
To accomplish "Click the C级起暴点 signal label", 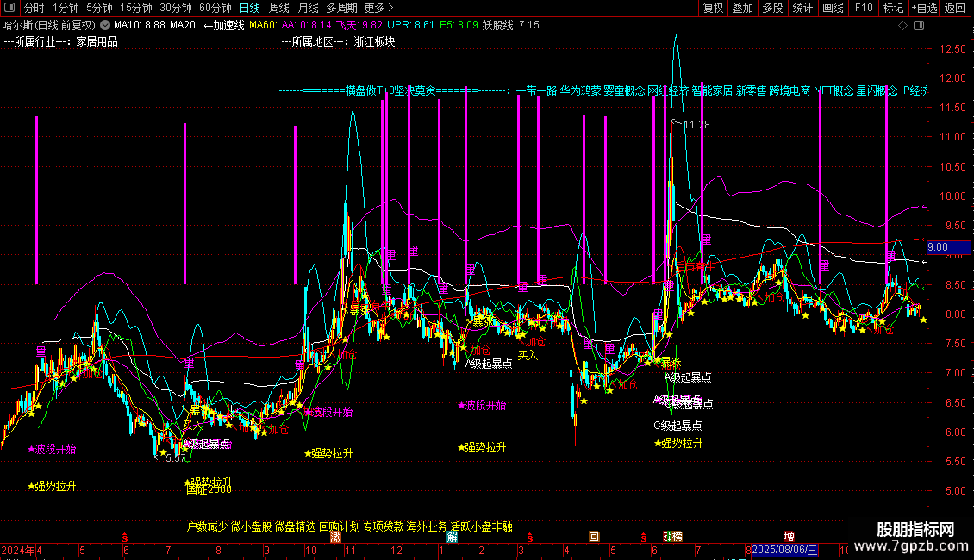I will click(677, 426).
